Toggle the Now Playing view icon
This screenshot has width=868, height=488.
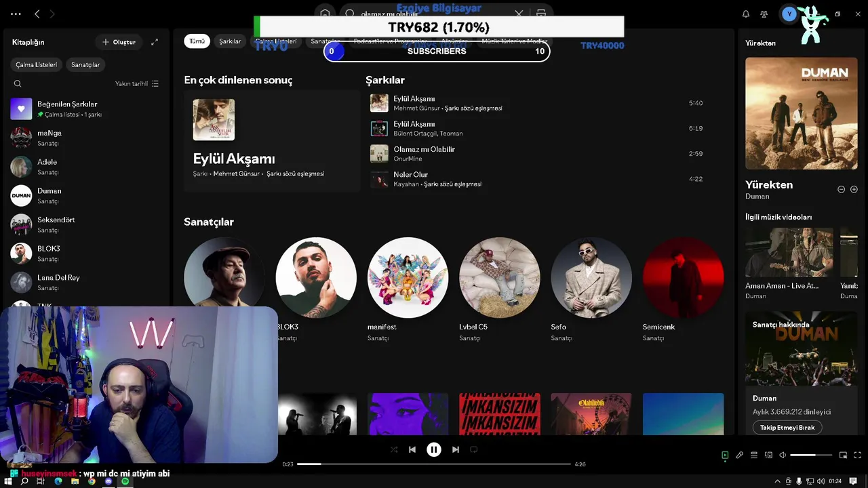[x=725, y=455]
